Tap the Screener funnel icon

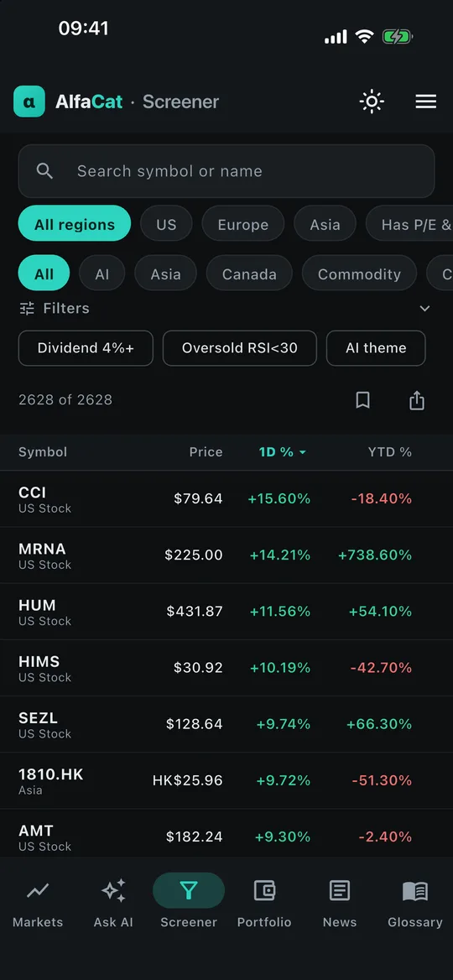point(189,890)
